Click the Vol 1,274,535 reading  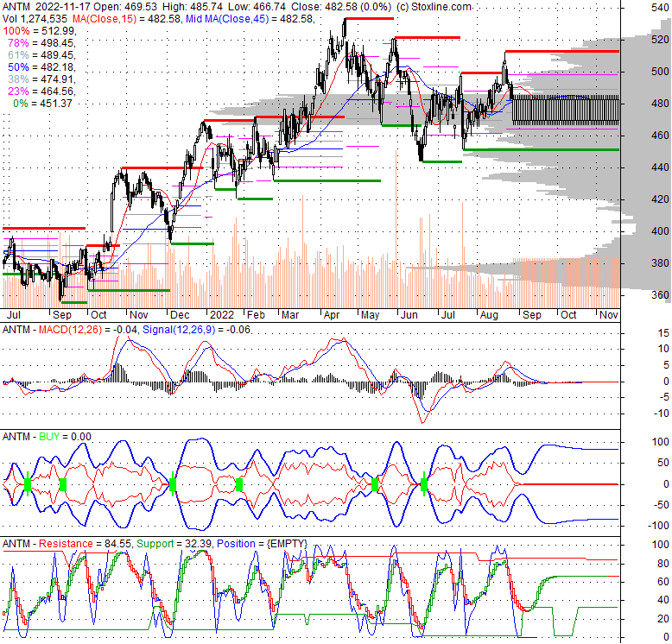click(x=35, y=19)
